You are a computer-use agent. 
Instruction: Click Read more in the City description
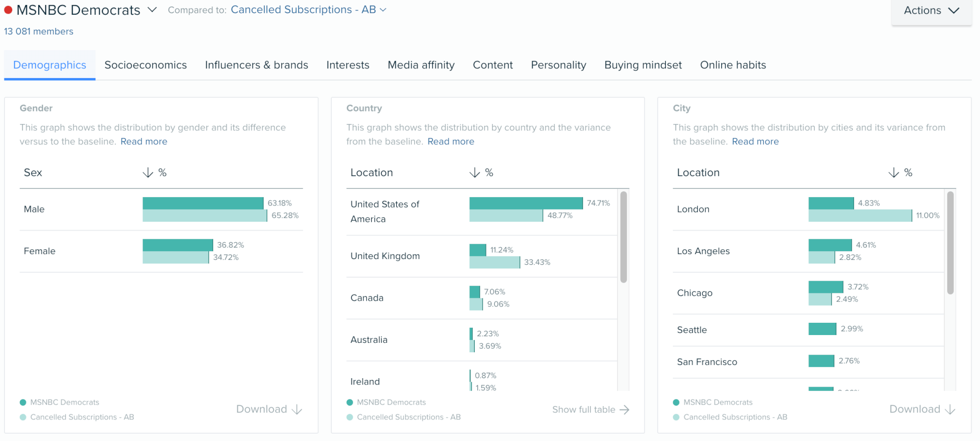tap(755, 141)
